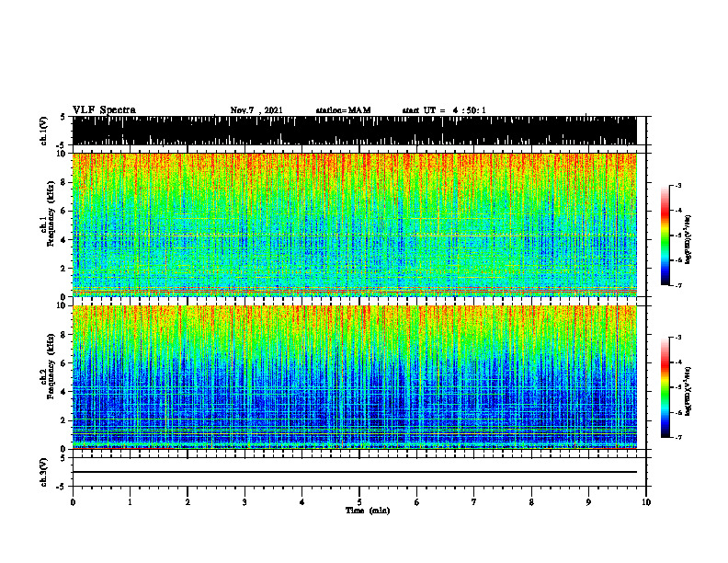Click the "6" kHz tick on ch.1 axis

(63, 211)
